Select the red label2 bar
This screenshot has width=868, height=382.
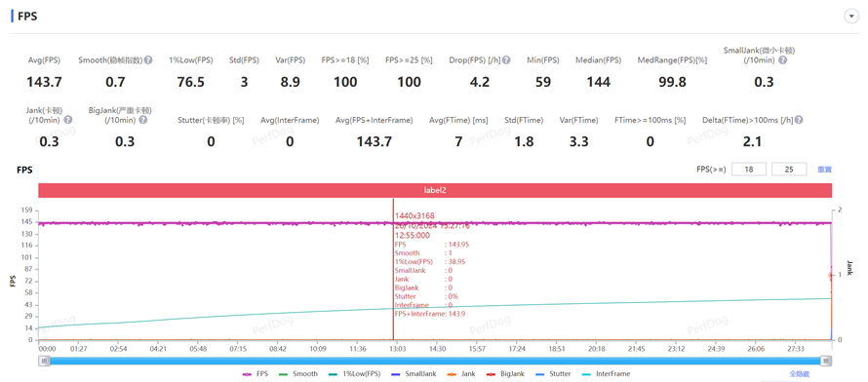pyautogui.click(x=435, y=190)
